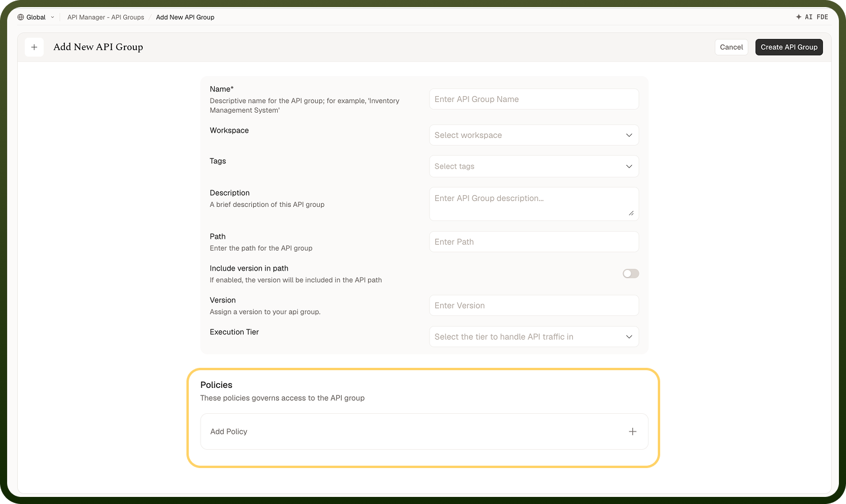Open the FDE item in top right

point(822,17)
